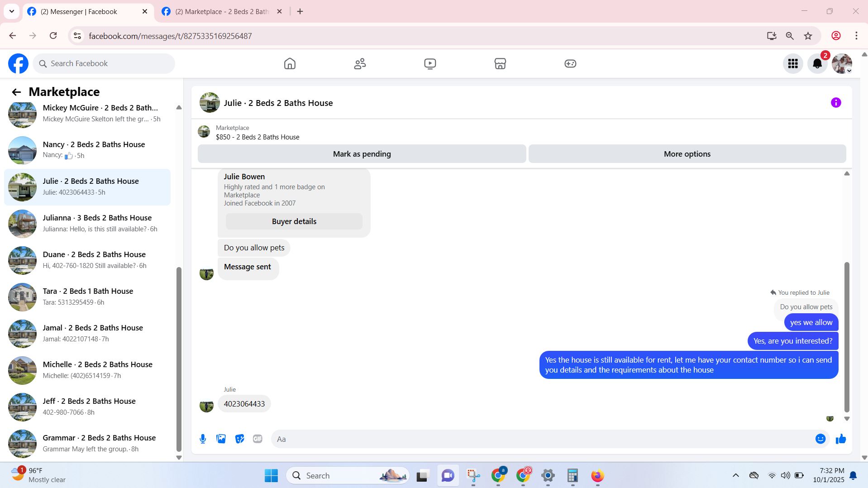Click the Julie Bowen profile name
Screen dimensions: 868x488
click(x=244, y=177)
